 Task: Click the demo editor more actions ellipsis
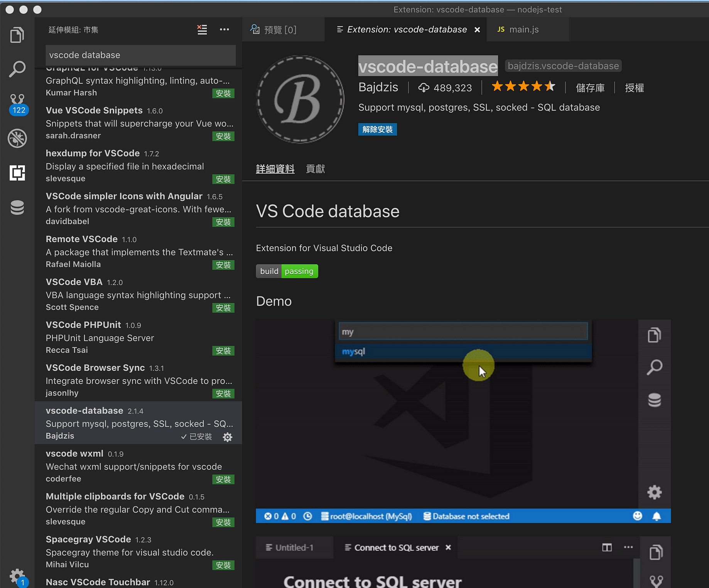pyautogui.click(x=628, y=547)
